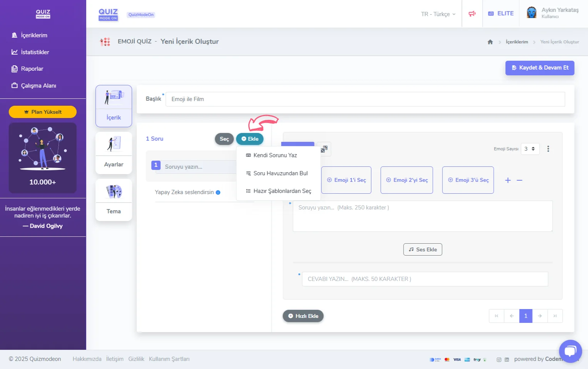Image resolution: width=588 pixels, height=369 pixels.
Task: Click the minus icon to remove emoji
Action: pyautogui.click(x=520, y=180)
